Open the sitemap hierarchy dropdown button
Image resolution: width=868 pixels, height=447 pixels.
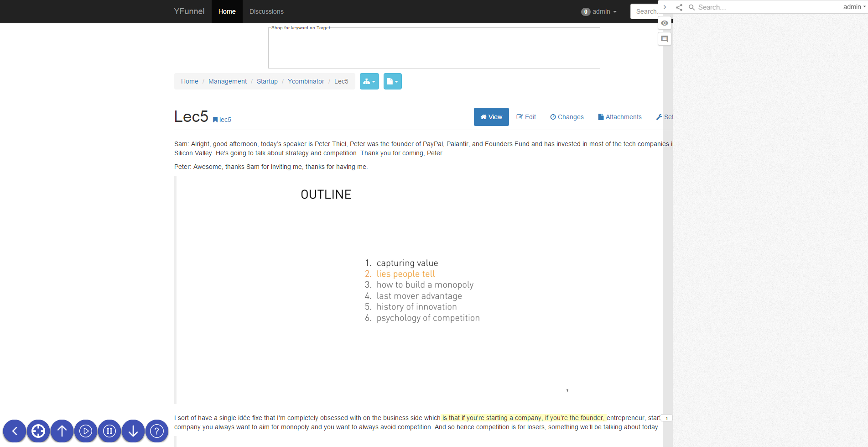(369, 81)
